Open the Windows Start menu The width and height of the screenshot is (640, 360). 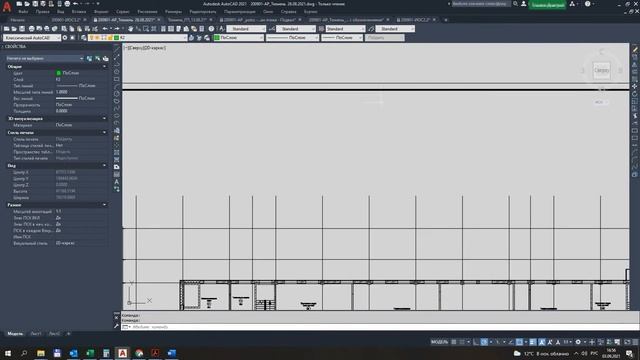click(x=8, y=353)
